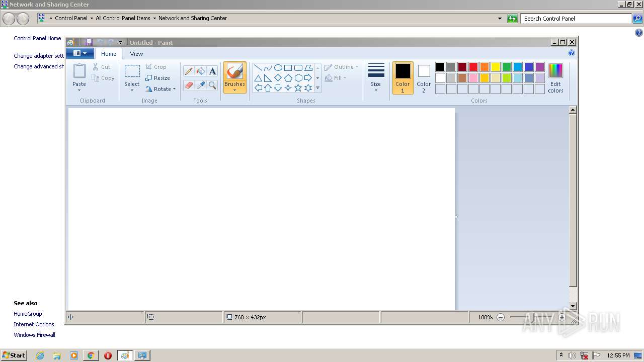Expand the Shapes gallery more arrow
The width and height of the screenshot is (644, 362).
point(317,88)
